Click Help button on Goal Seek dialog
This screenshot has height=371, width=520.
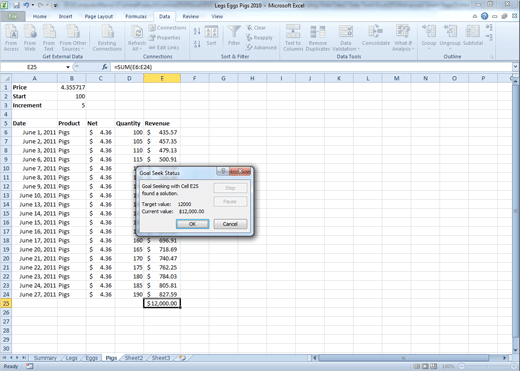coord(223,171)
